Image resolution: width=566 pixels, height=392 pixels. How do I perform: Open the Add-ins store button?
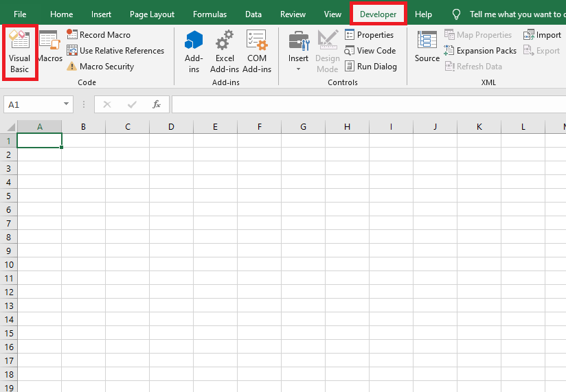194,52
